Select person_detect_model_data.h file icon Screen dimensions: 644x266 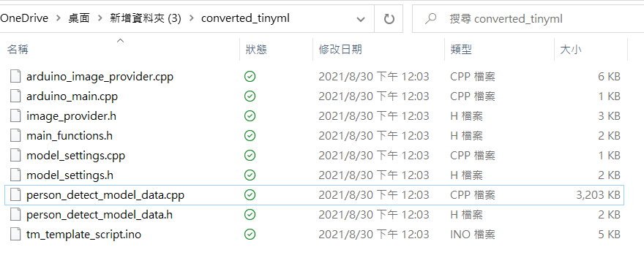pyautogui.click(x=15, y=214)
